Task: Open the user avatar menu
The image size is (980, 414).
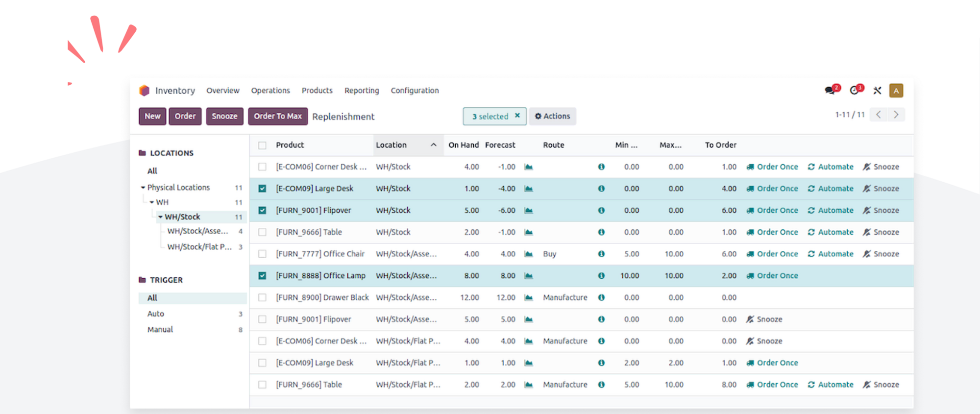Action: [x=896, y=91]
